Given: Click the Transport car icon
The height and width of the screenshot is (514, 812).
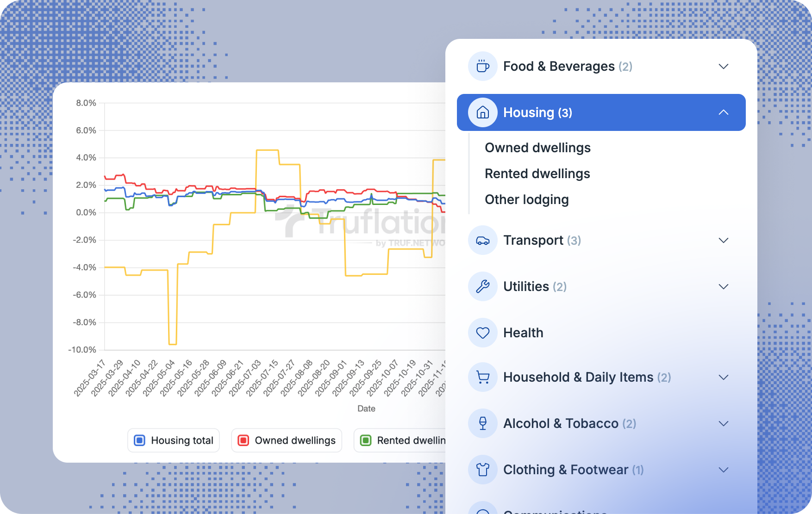Looking at the screenshot, I should pos(482,240).
